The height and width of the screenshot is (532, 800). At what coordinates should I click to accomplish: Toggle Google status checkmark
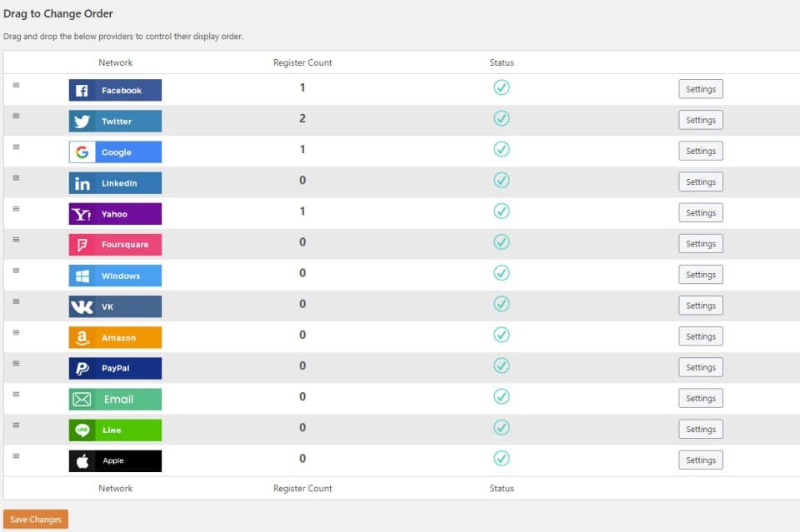click(502, 149)
